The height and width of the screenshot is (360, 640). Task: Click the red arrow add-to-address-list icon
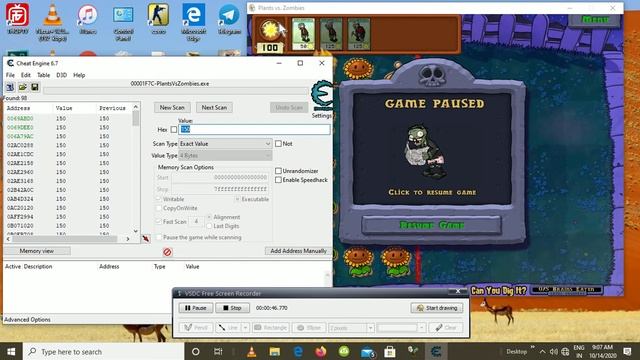(x=146, y=238)
